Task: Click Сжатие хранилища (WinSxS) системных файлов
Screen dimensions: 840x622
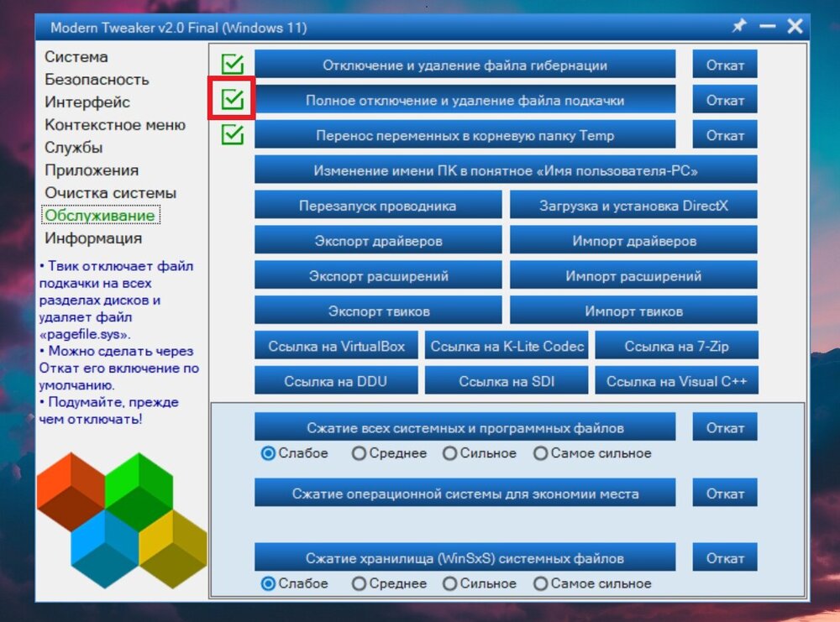Action: tap(465, 557)
